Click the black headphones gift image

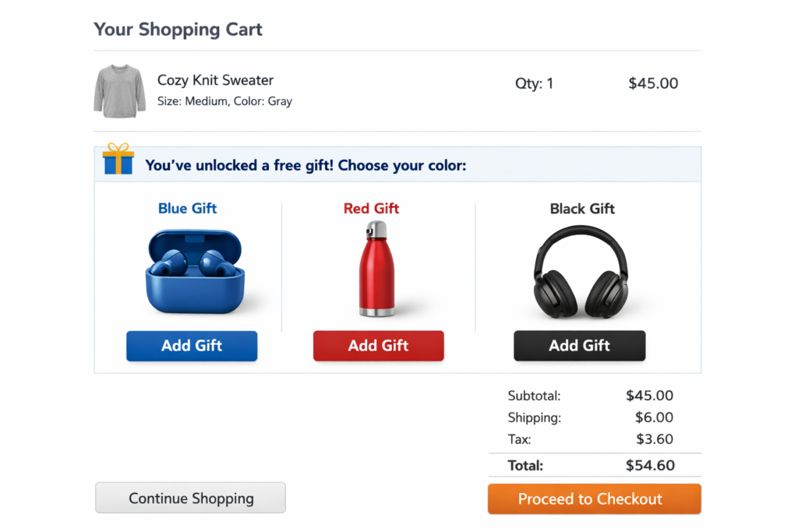point(581,271)
